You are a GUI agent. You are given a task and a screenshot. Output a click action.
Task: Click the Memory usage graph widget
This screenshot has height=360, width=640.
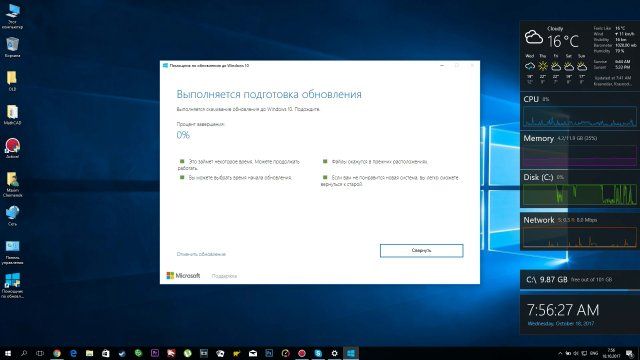tap(580, 156)
